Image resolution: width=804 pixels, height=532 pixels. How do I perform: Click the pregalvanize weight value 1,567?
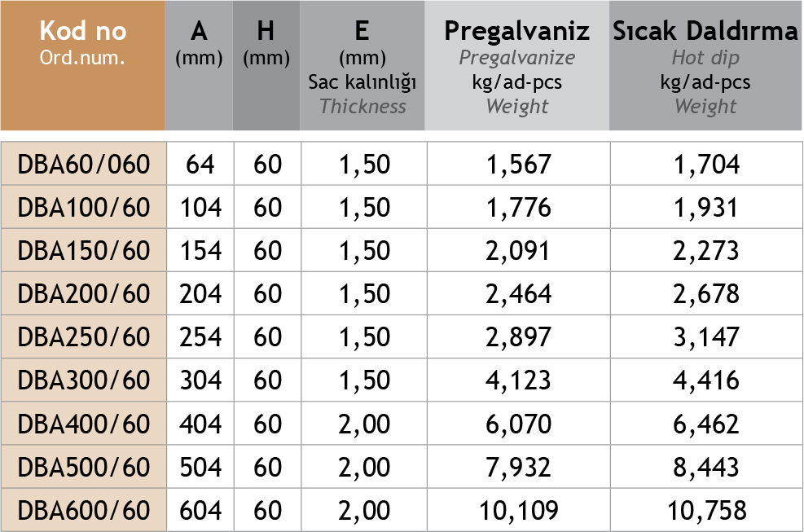click(518, 165)
